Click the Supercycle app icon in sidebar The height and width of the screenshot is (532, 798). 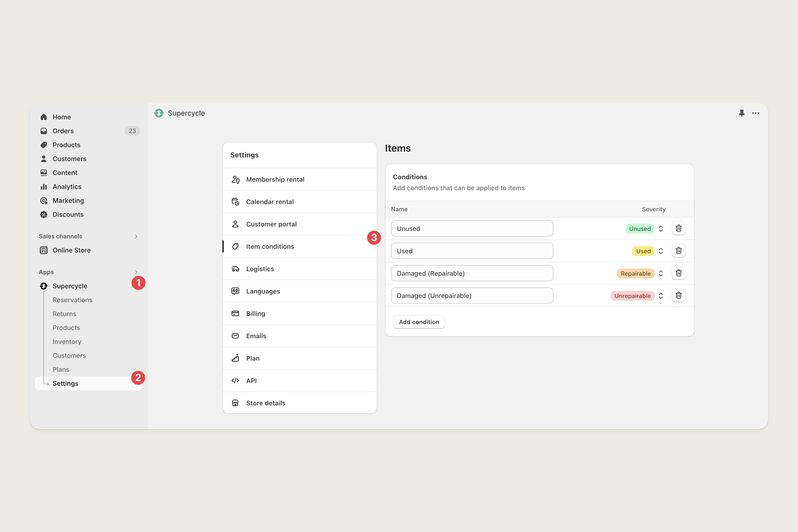(x=44, y=286)
